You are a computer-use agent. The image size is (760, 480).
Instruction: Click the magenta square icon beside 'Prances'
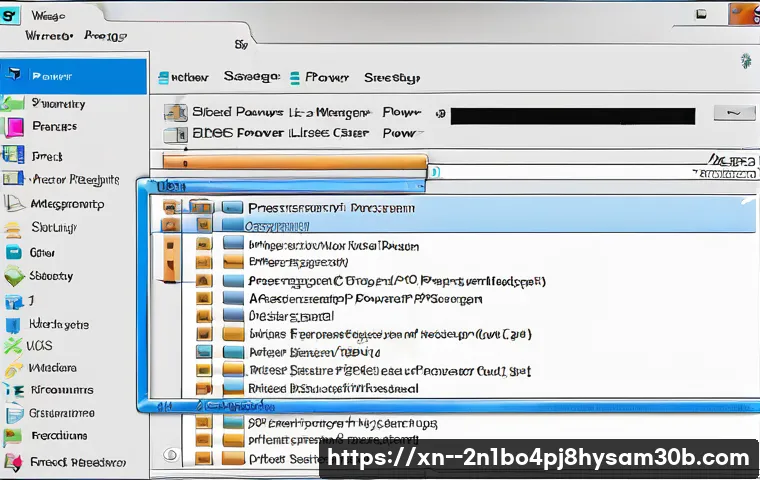(x=13, y=128)
